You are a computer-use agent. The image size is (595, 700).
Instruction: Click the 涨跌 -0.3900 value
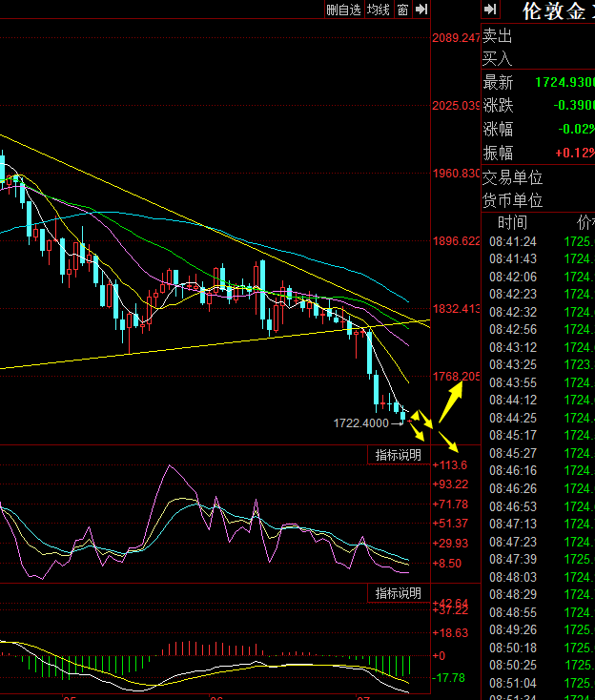click(574, 105)
